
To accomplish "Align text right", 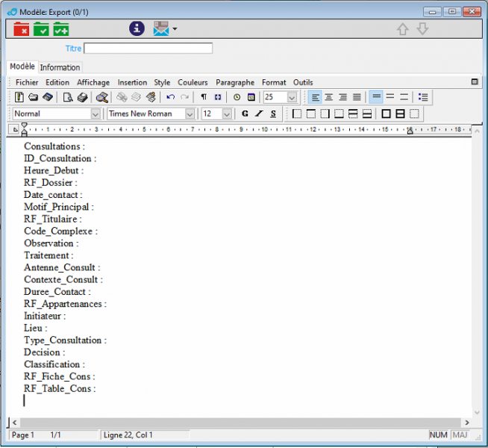I will click(343, 97).
